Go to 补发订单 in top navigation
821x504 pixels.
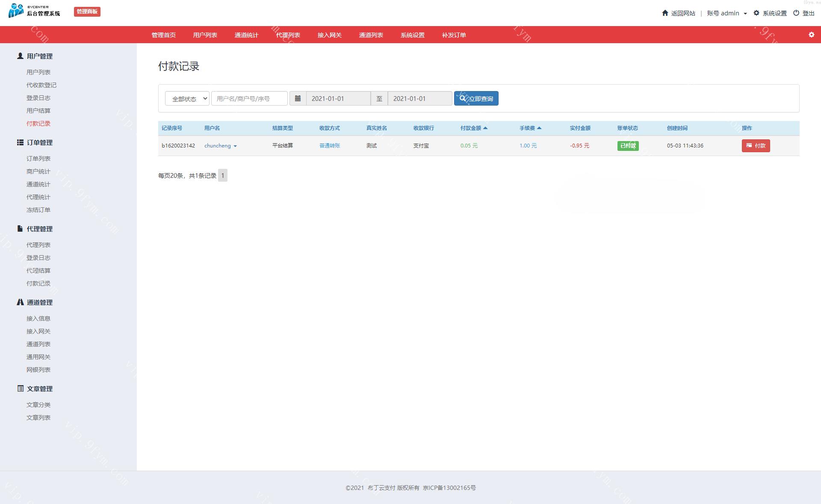coord(454,35)
